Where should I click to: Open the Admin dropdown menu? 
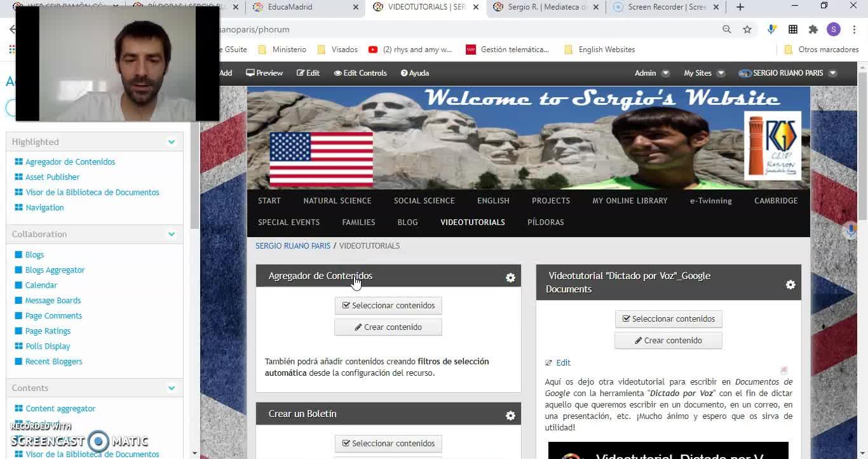[x=652, y=73]
